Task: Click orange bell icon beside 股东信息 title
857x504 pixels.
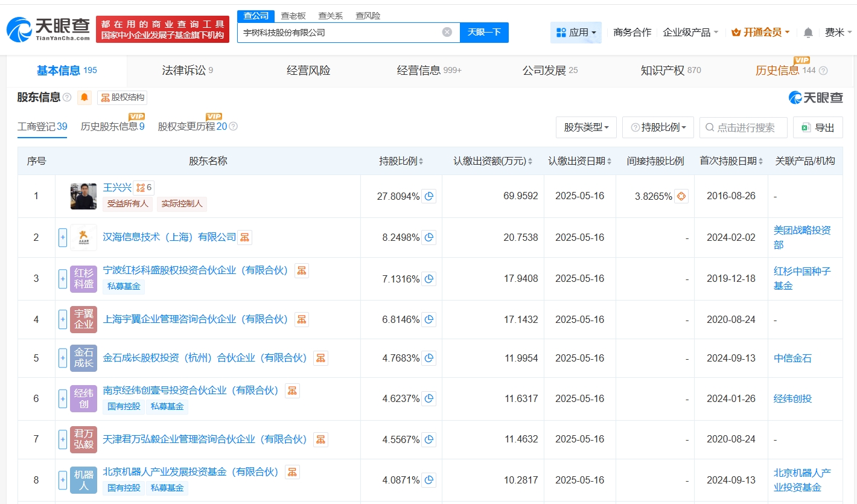Action: 84,97
